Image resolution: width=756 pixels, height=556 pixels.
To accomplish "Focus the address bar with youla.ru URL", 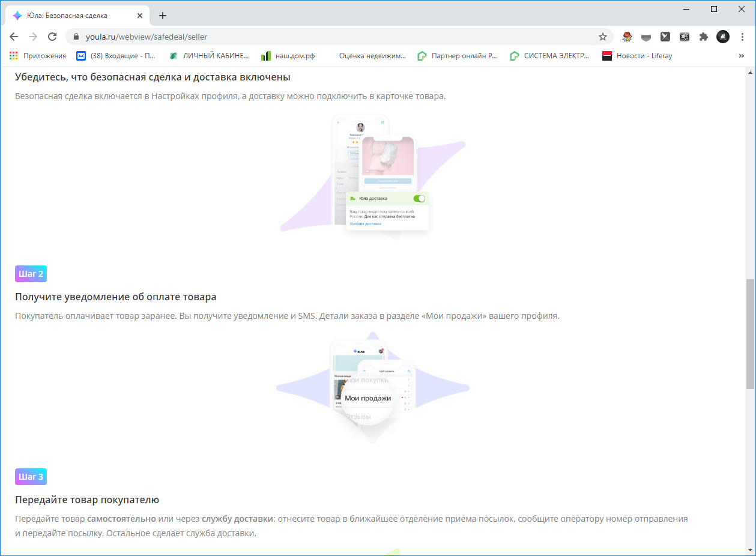I will pos(339,37).
